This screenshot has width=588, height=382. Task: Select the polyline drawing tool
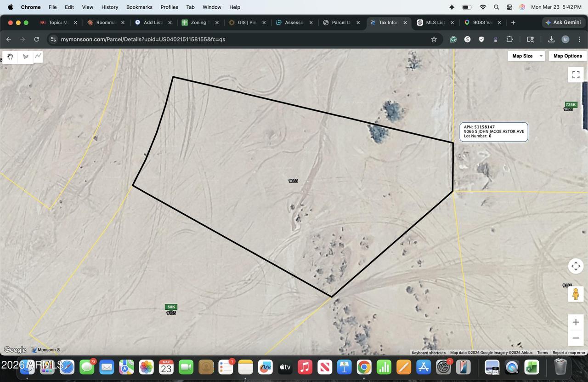click(x=38, y=56)
